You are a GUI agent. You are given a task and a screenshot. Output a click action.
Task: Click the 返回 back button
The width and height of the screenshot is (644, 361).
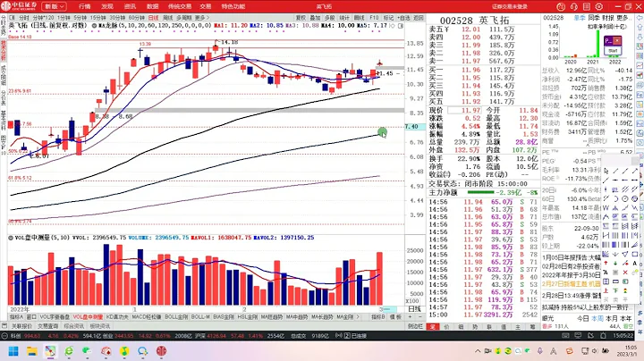(418, 18)
